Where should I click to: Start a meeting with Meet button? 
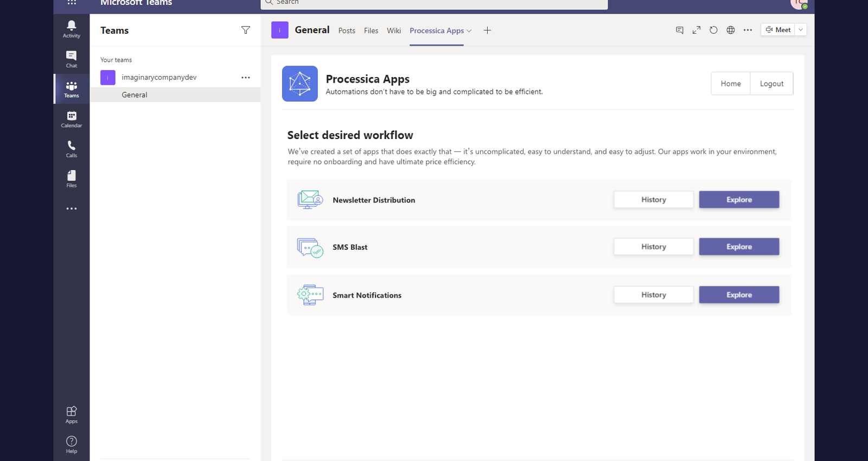778,30
